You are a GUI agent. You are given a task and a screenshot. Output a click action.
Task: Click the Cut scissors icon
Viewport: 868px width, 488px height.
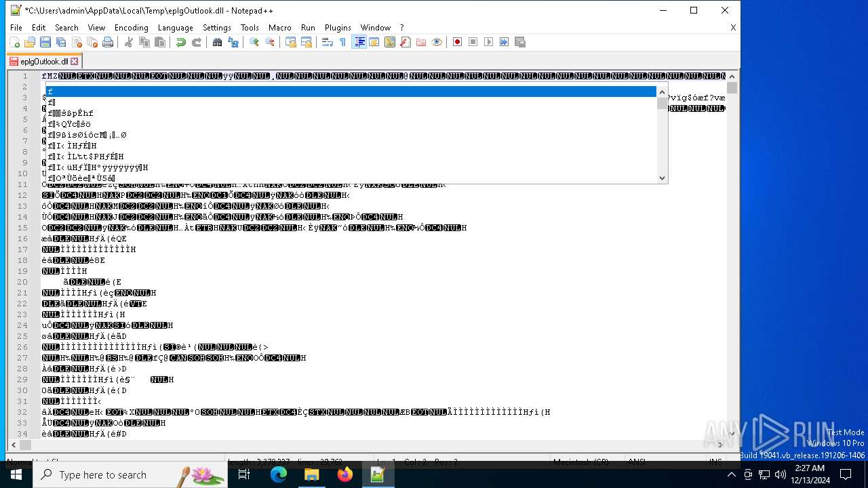coord(129,42)
